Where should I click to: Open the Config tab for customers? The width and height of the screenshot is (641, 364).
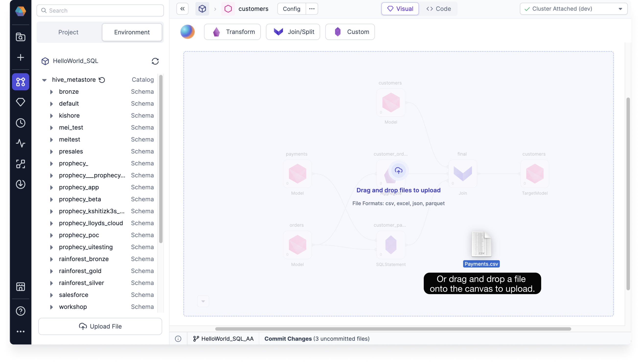[x=291, y=8]
